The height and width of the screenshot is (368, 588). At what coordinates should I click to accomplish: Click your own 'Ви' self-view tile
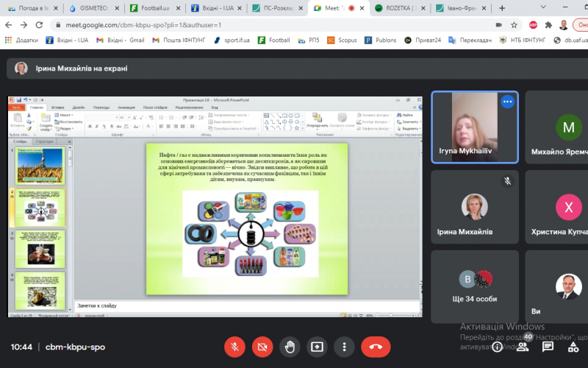556,287
